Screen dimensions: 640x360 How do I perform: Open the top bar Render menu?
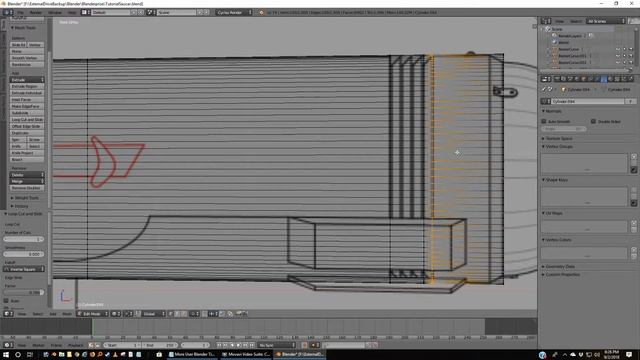click(36, 12)
